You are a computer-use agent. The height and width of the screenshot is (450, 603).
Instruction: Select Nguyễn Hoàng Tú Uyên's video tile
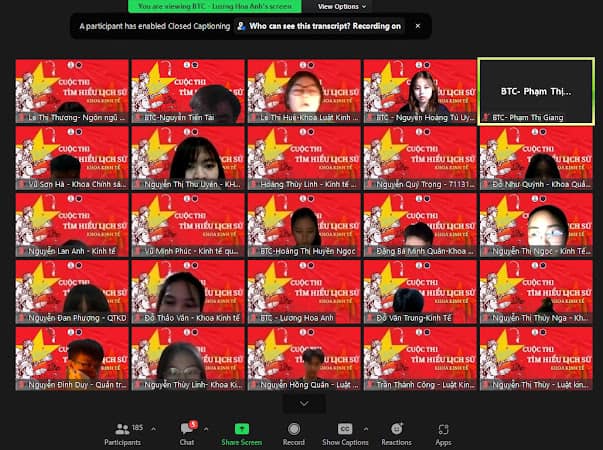point(420,91)
